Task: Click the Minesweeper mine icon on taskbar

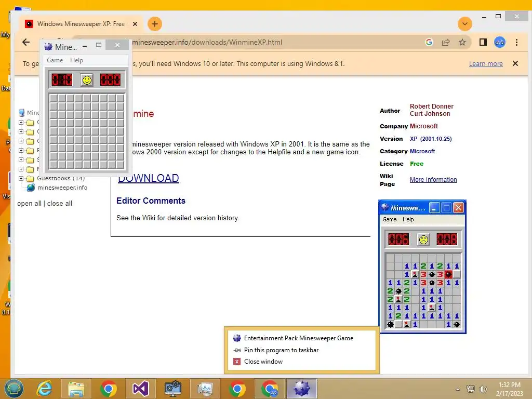Action: [302, 389]
